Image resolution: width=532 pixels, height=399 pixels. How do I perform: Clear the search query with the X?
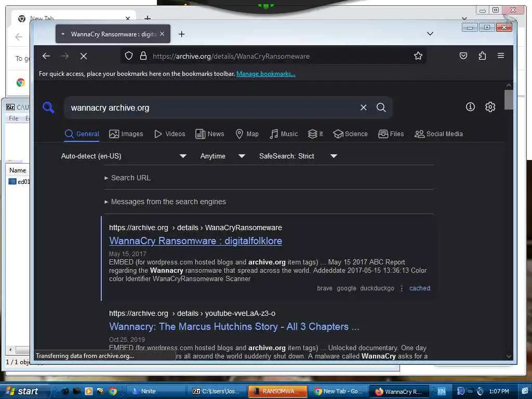[x=363, y=108]
